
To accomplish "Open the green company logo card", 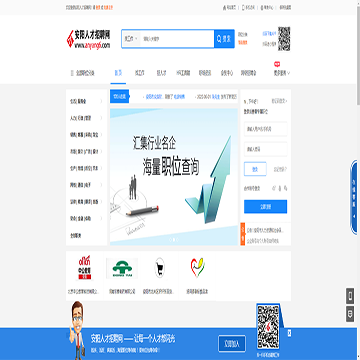I will pyautogui.click(x=122, y=269).
